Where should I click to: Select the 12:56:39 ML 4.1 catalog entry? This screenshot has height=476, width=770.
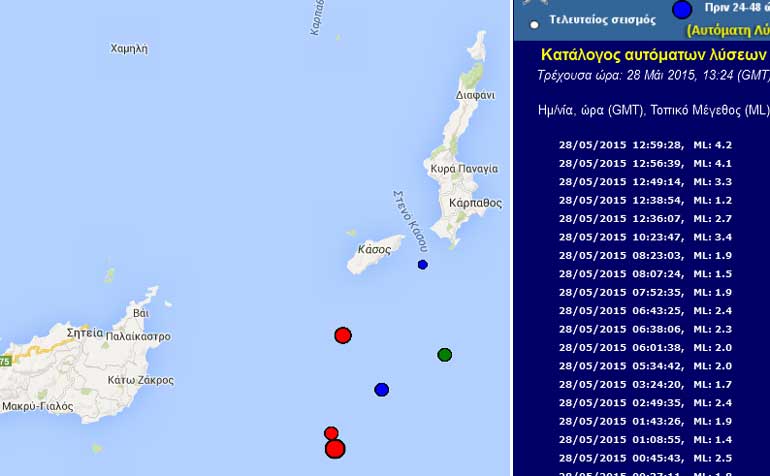click(x=646, y=163)
